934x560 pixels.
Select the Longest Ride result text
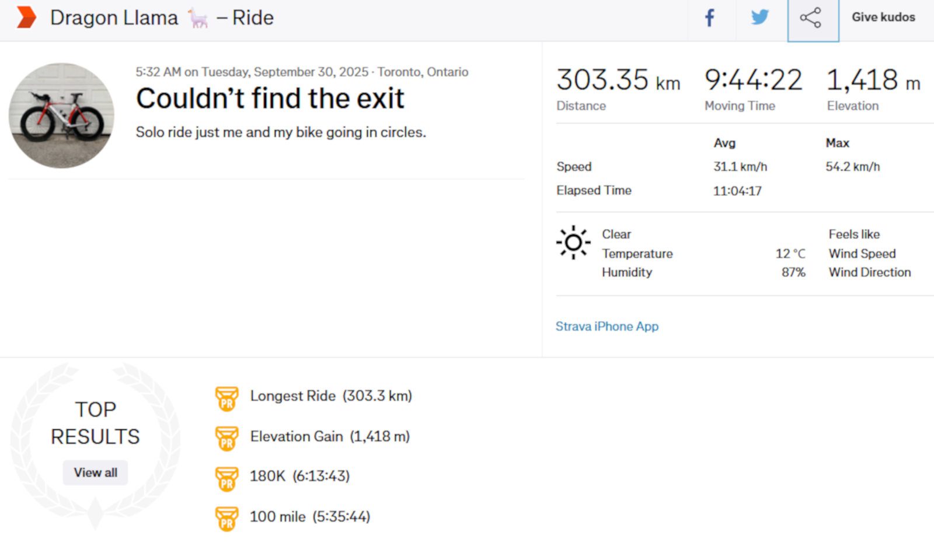330,396
